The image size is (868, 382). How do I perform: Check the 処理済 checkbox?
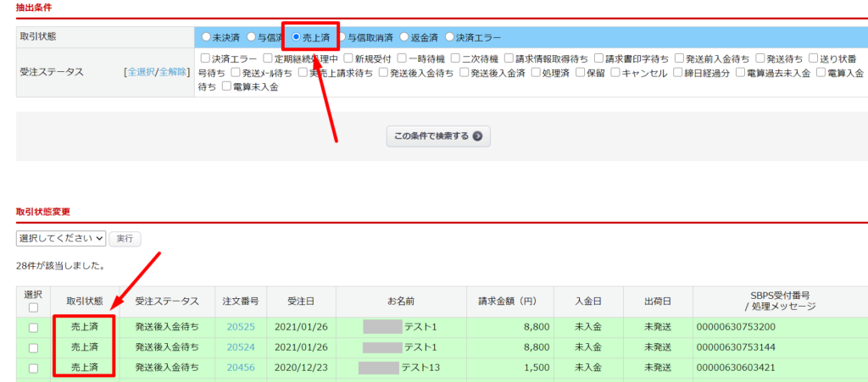click(x=536, y=73)
